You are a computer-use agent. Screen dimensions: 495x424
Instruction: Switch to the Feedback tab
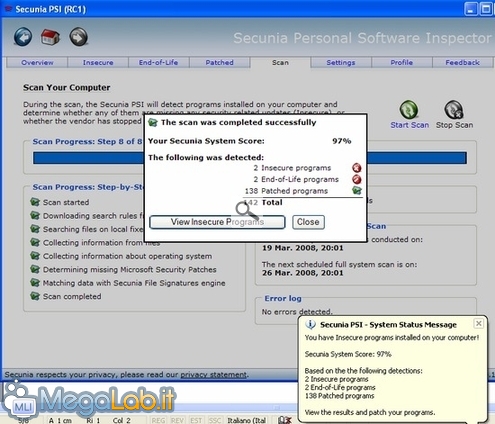[x=462, y=62]
